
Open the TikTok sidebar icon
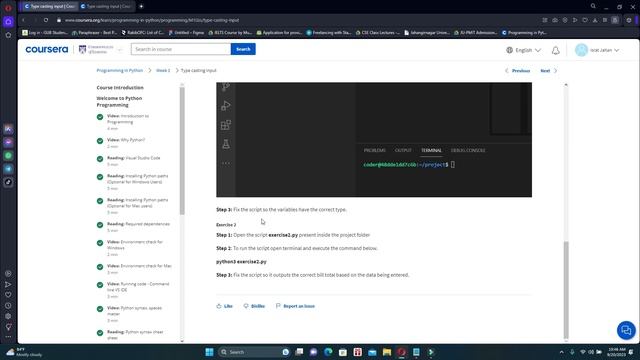(8, 182)
